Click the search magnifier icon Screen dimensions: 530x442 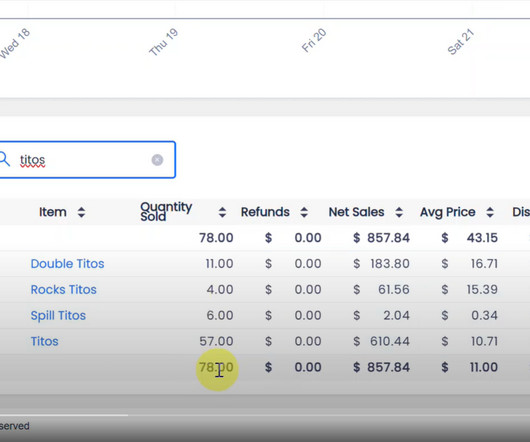click(4, 159)
